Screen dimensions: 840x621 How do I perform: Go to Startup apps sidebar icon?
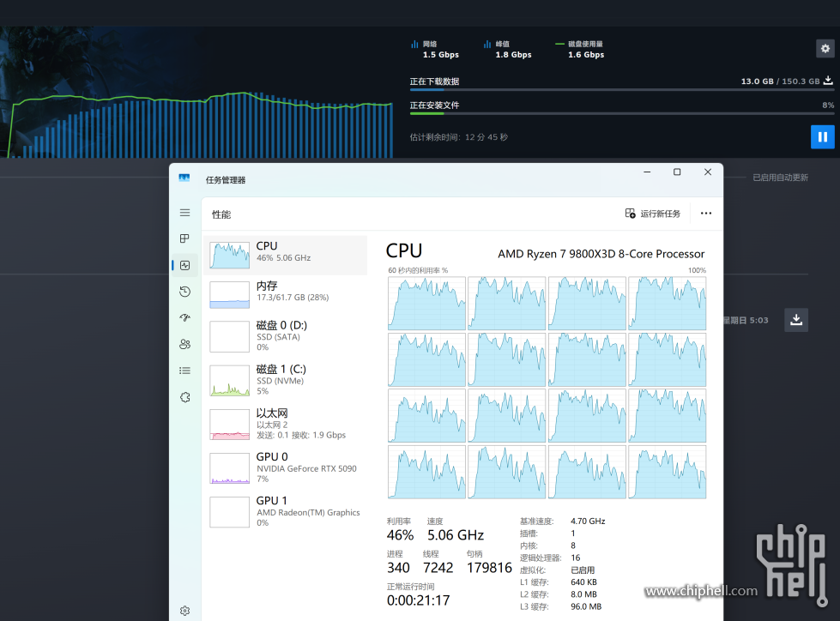pos(184,318)
